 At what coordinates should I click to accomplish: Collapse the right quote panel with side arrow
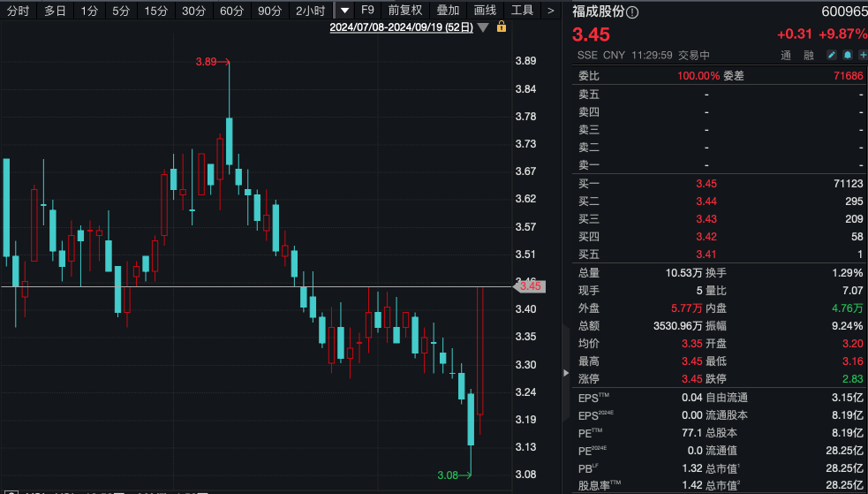click(x=566, y=373)
